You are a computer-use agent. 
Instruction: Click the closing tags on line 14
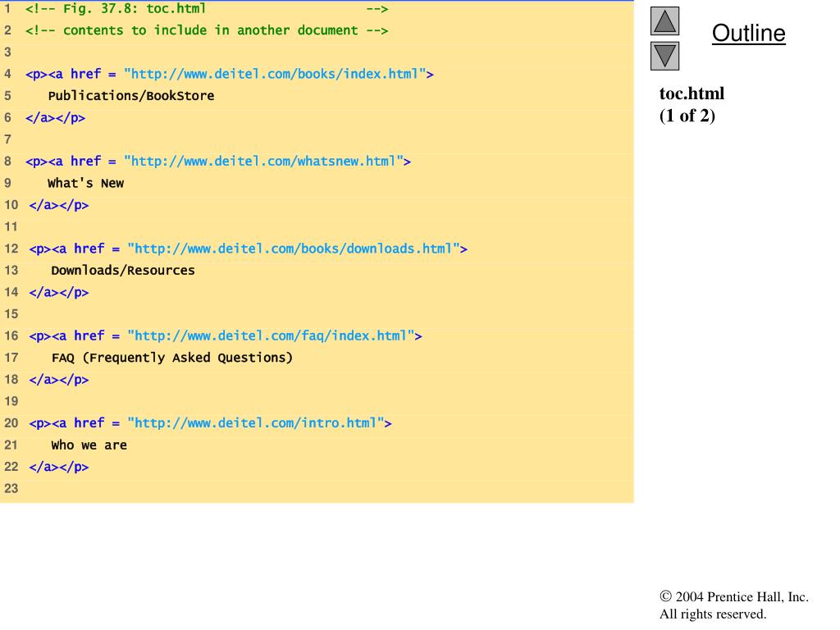tap(59, 293)
